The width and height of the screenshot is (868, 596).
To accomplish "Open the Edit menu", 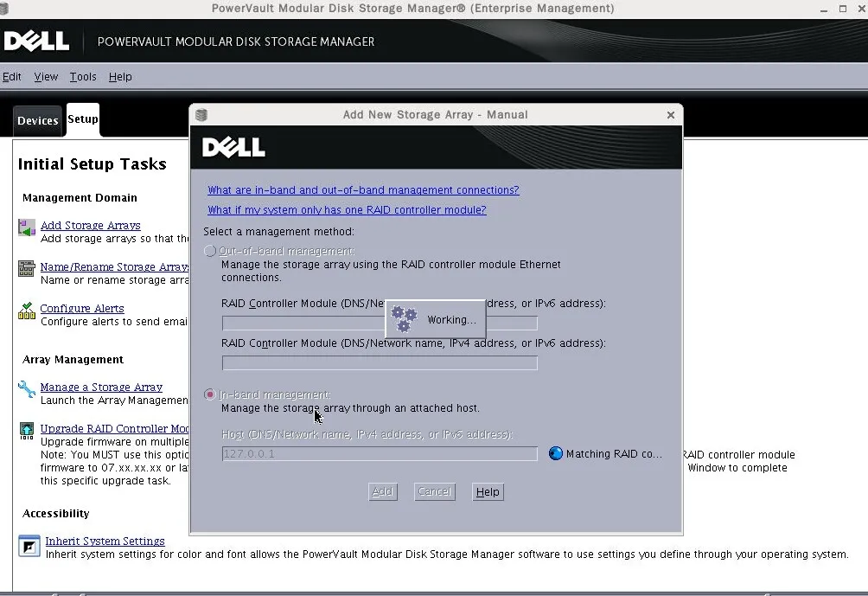I will (x=11, y=76).
